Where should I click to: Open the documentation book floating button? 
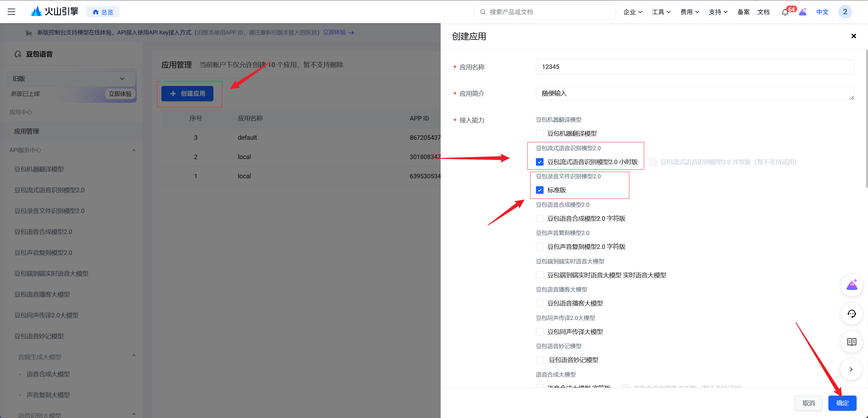(x=852, y=342)
